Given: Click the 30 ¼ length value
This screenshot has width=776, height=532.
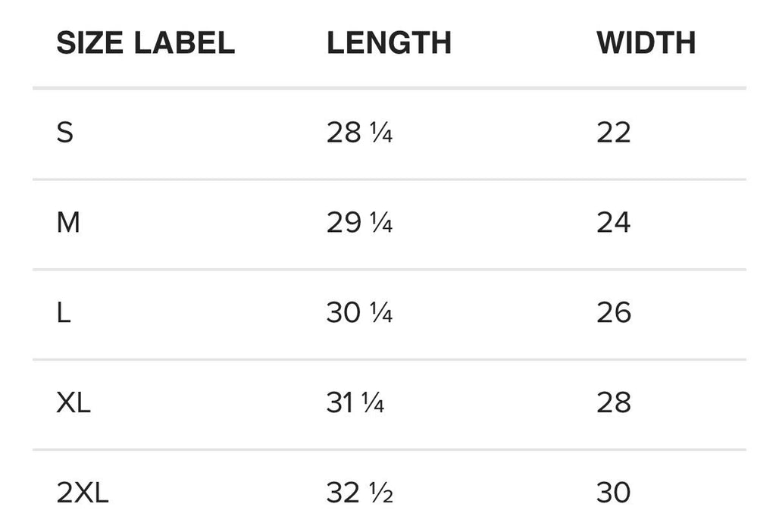Looking at the screenshot, I should click(359, 313).
